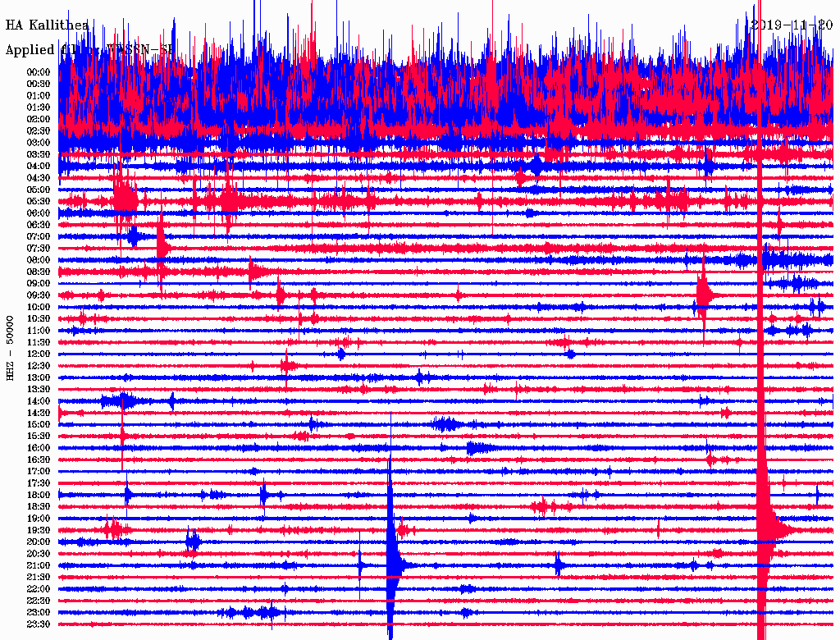
Task: Select the '01:30' time label
Action: 39,107
